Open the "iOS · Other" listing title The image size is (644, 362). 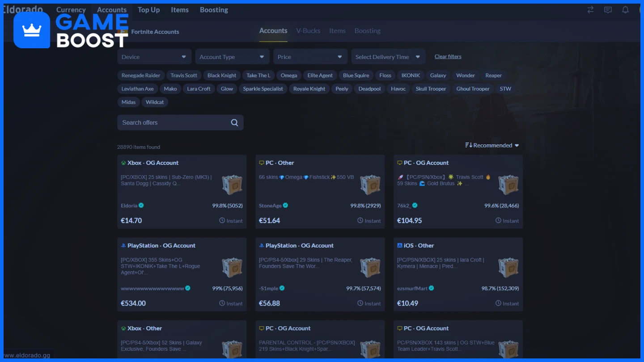419,245
